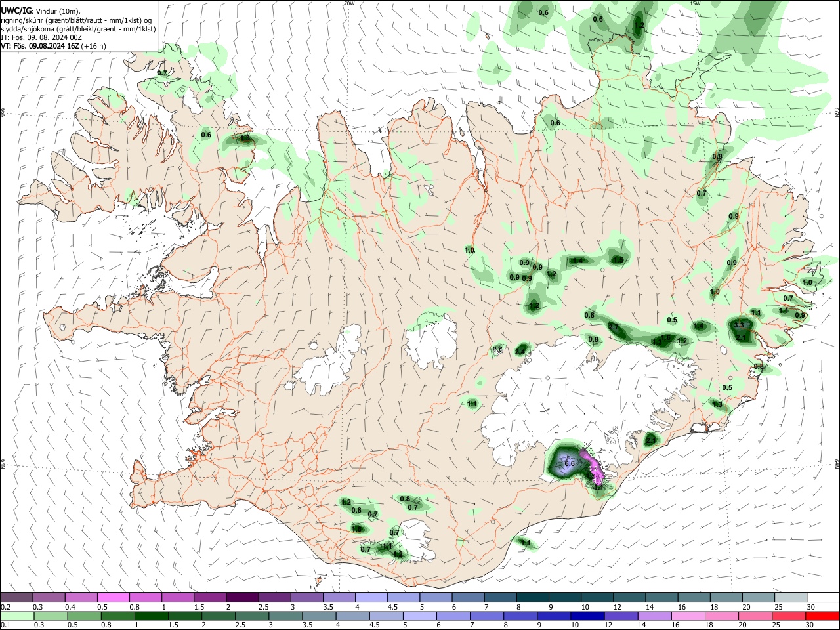Screen dimensions: 840x630
Task: Pick the bright pink swatch labeled 0.5, upper row
Action: pyautogui.click(x=114, y=597)
